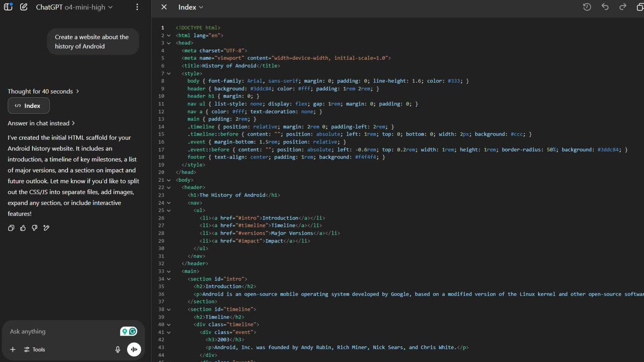Choose Answer in chat instead

pyautogui.click(x=41, y=123)
